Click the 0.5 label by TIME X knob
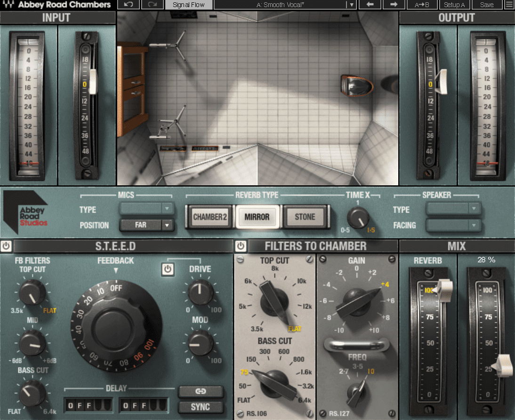Screen dimensions: 515x420 [345, 230]
